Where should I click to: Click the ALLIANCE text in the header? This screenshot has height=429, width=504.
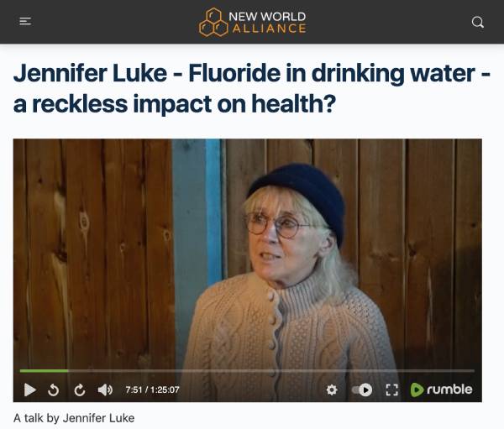click(269, 29)
